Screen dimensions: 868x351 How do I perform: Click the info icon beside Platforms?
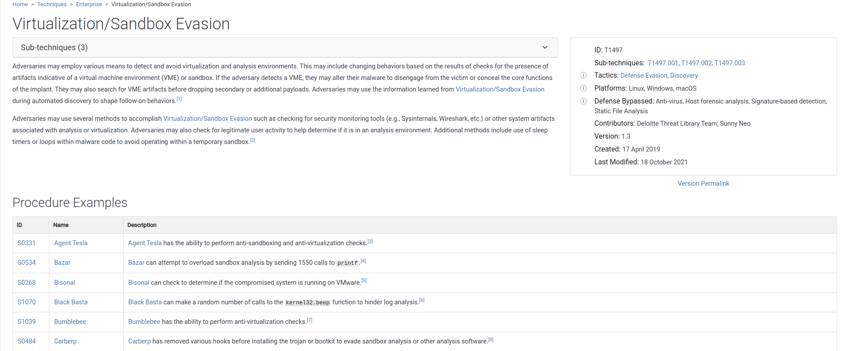coord(583,88)
